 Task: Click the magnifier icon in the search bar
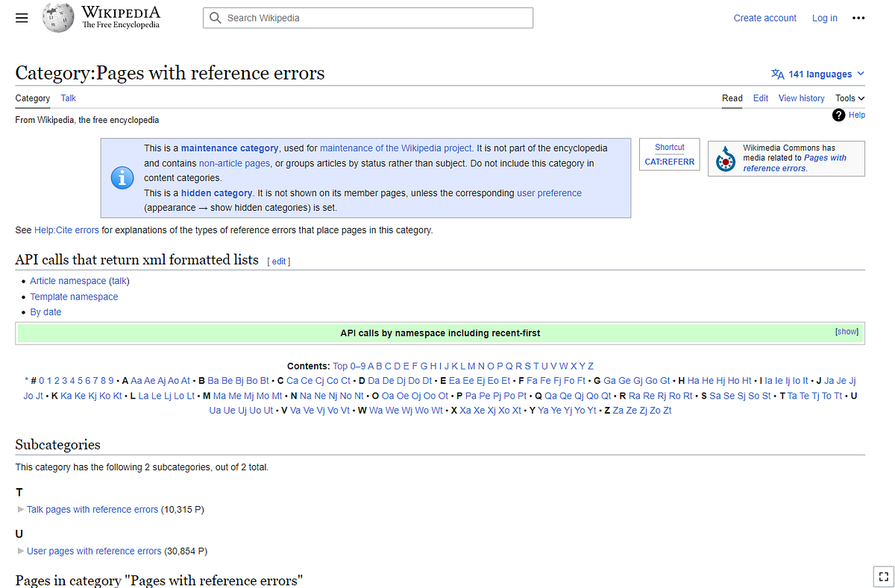216,17
